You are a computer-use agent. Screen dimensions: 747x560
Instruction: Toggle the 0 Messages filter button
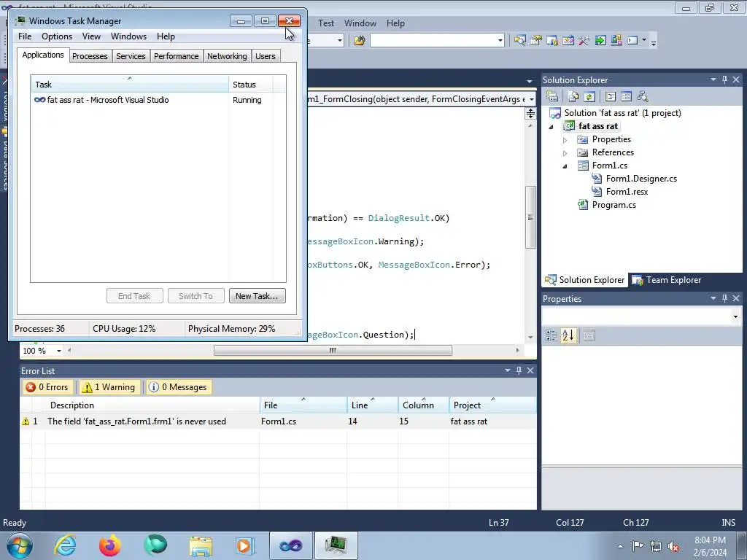(179, 387)
